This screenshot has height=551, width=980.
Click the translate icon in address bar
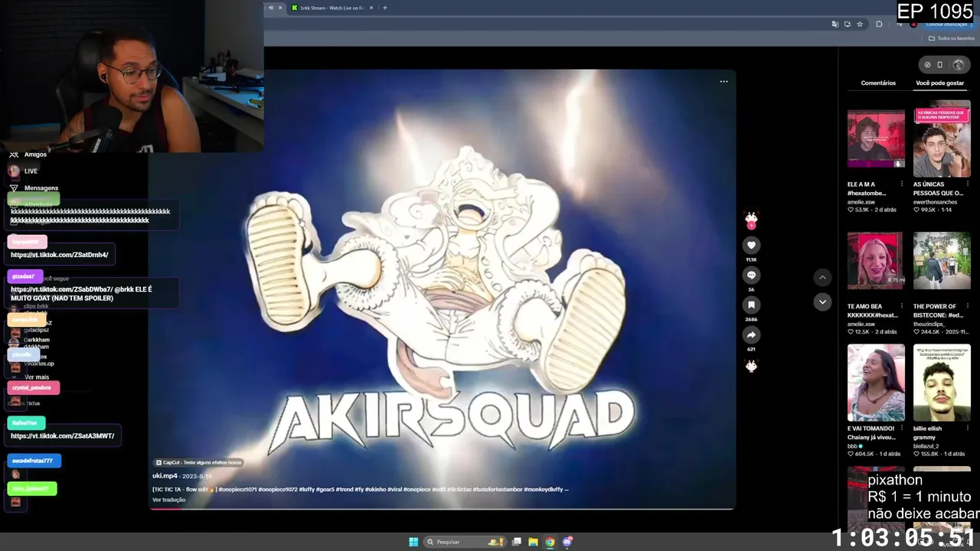pos(835,24)
